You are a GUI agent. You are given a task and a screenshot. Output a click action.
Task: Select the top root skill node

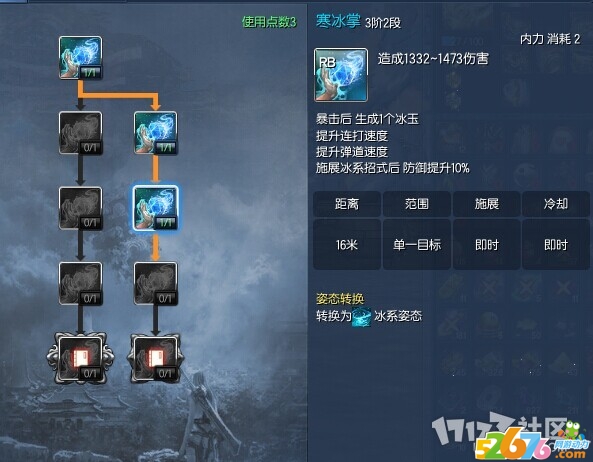81,58
